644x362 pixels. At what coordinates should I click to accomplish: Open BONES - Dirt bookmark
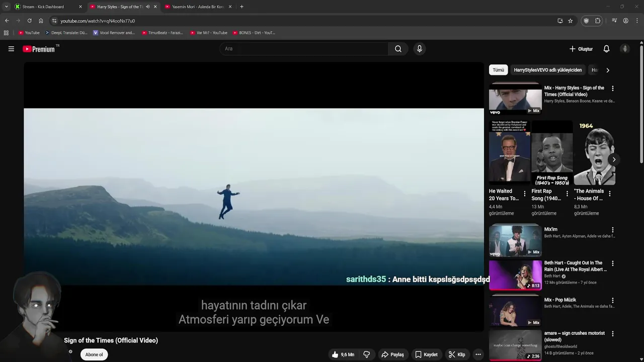point(254,33)
